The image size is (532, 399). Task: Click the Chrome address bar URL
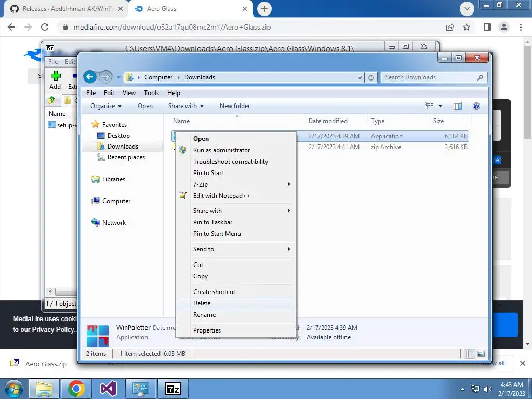tap(172, 27)
